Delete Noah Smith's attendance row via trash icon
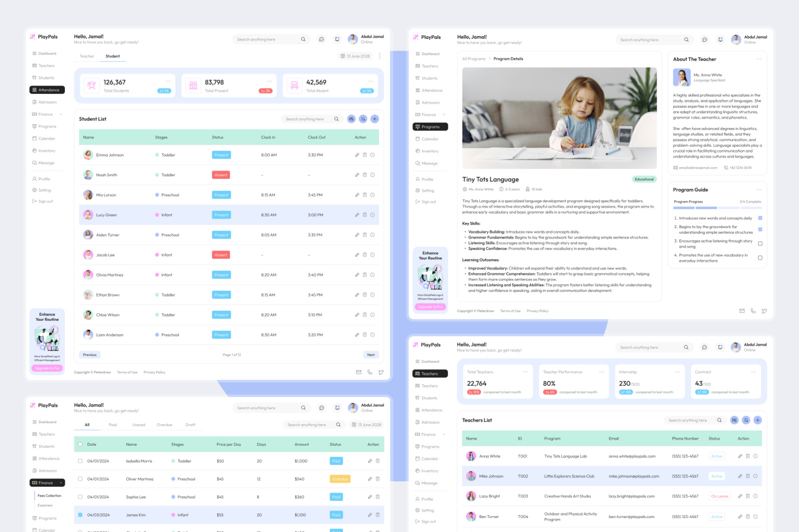The height and width of the screenshot is (532, 799). pos(365,175)
